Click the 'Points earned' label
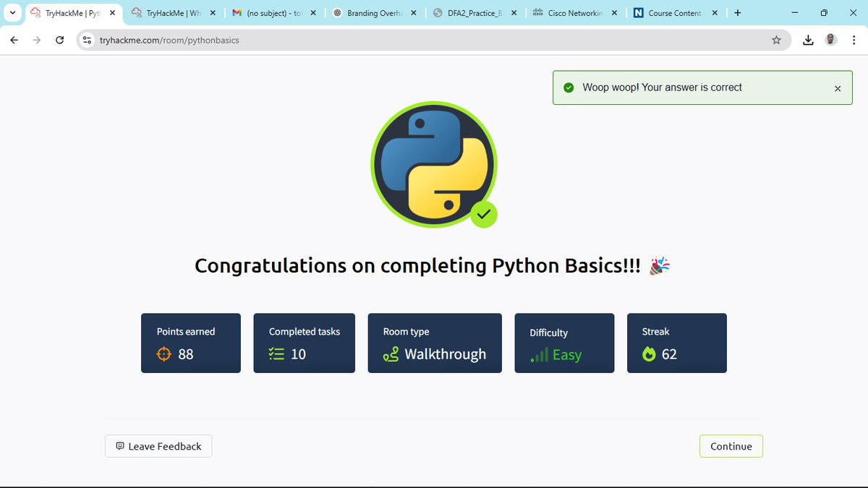868x488 pixels. [x=186, y=331]
